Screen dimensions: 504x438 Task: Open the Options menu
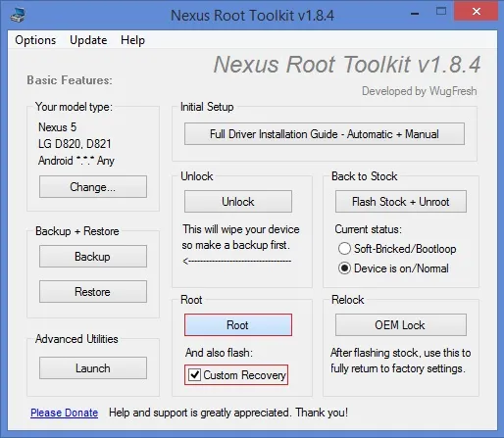click(35, 40)
